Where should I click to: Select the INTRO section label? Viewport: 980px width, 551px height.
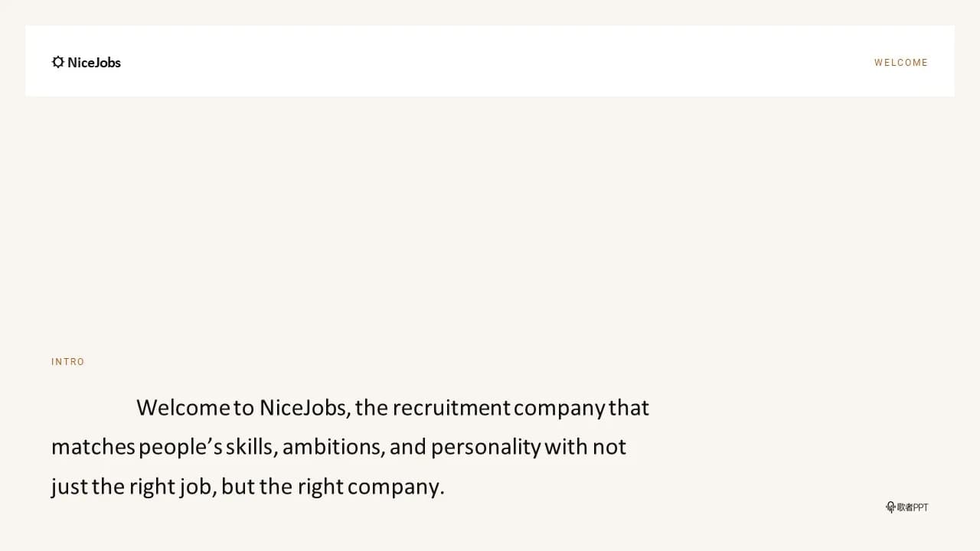[x=68, y=362]
